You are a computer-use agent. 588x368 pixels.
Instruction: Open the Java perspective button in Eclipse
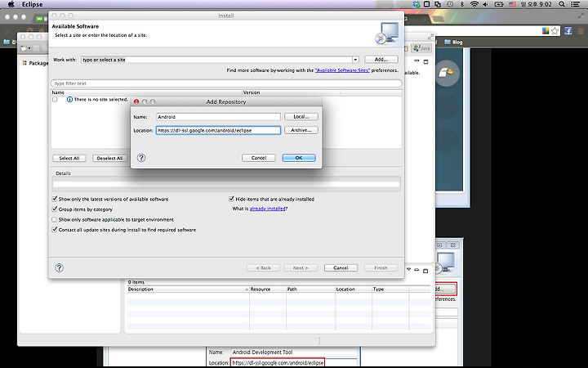(422, 48)
